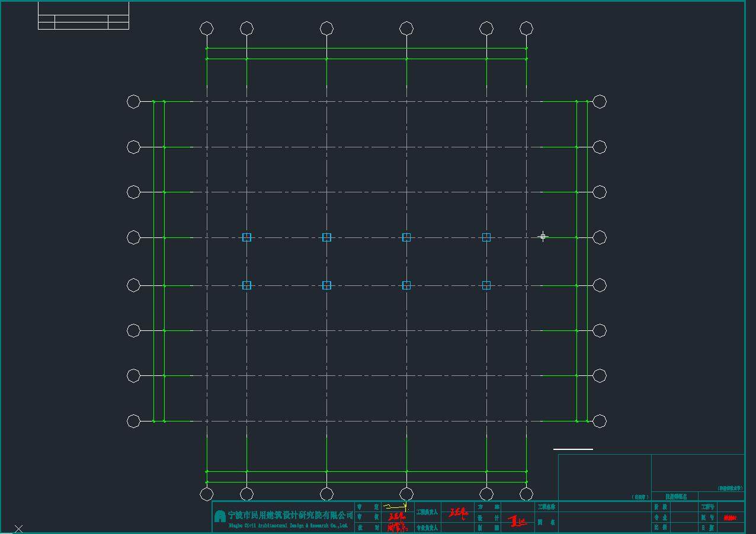Select the top-left blue column square
The image size is (756, 534).
click(x=247, y=237)
